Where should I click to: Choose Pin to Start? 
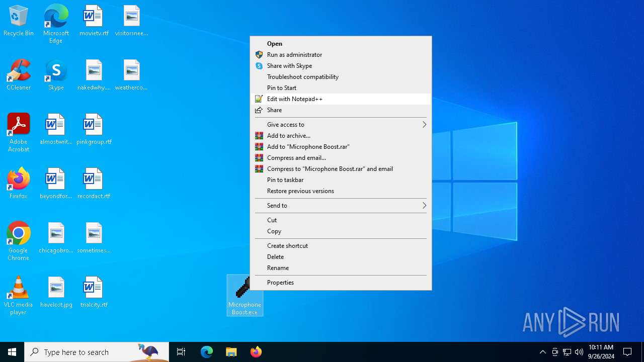point(341,88)
